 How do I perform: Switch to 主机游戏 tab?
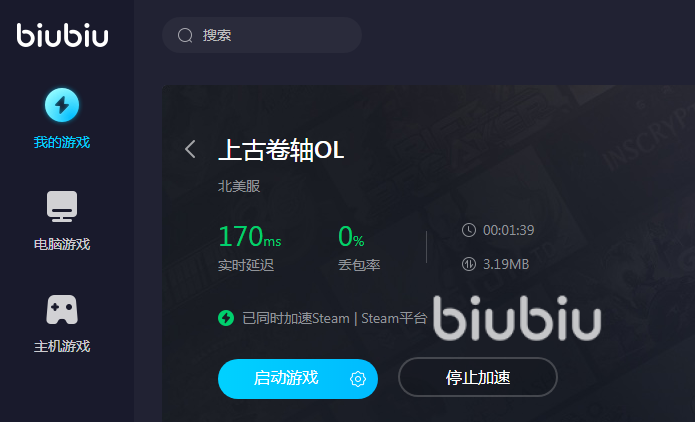(x=62, y=346)
